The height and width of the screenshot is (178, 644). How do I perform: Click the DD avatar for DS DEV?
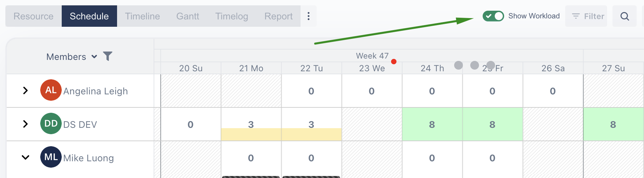51,123
